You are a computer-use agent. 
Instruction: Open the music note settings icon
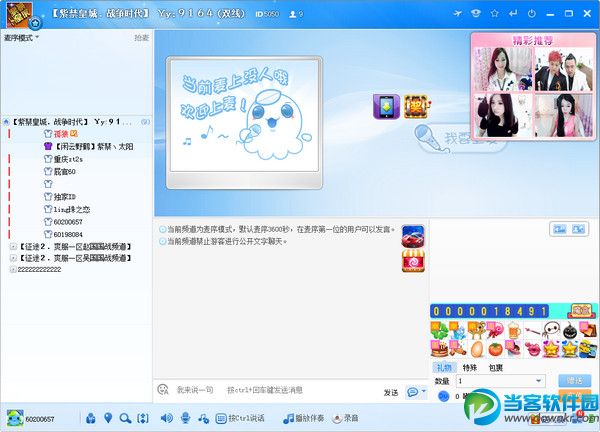[x=203, y=419]
